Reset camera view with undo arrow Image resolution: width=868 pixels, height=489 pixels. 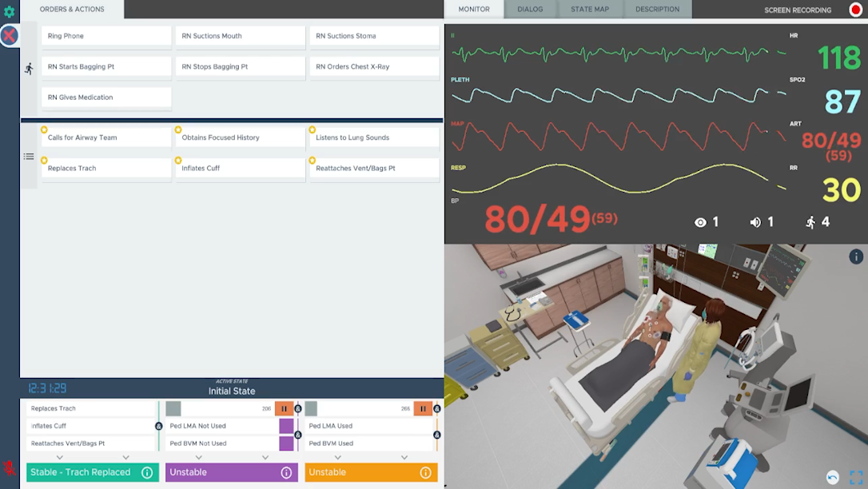point(833,478)
